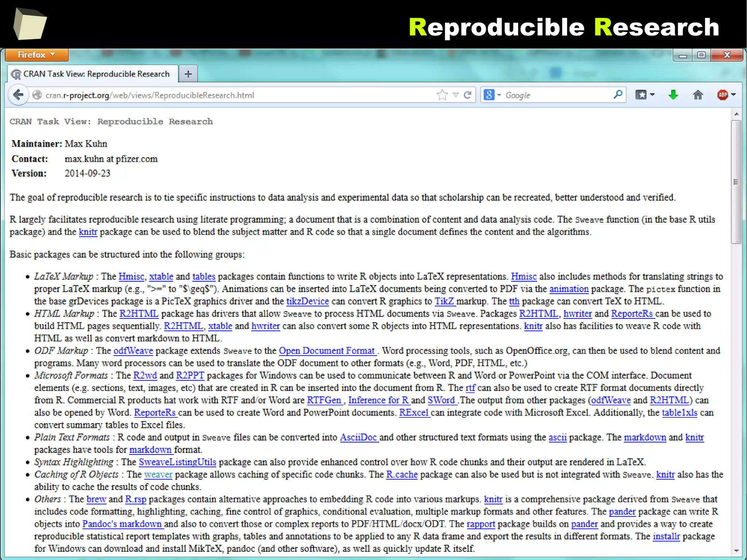Open the R2PPT package link

[190, 376]
